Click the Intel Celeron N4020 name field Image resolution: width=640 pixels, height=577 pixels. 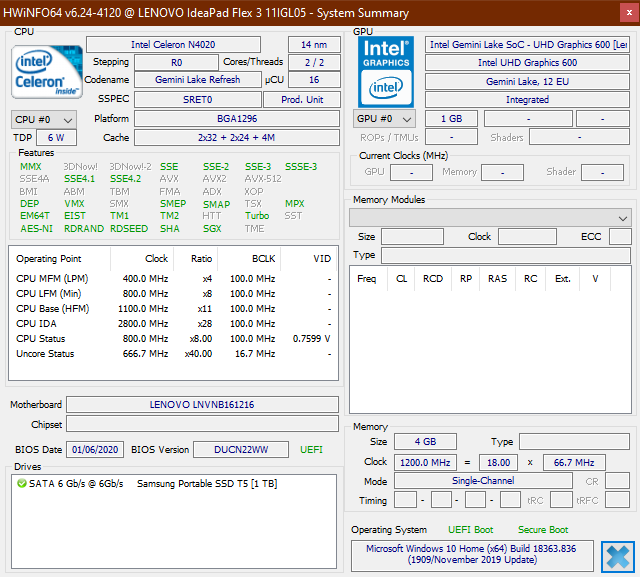coord(182,45)
